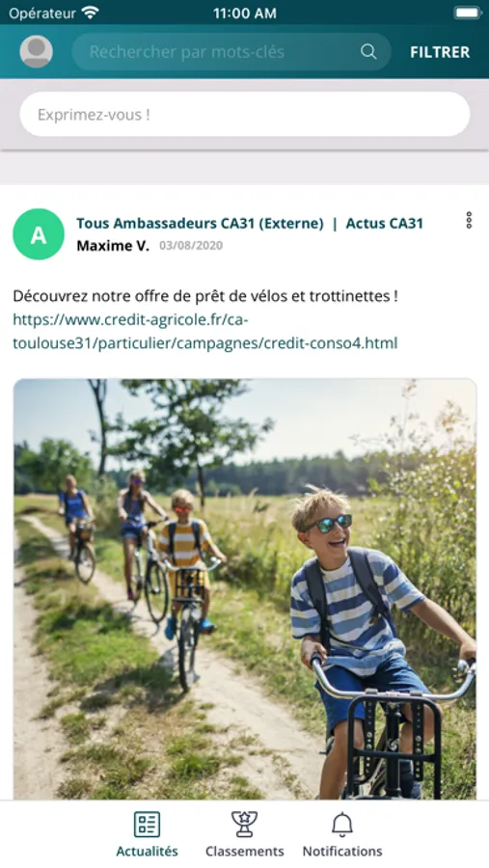Viewport: 489px width, 868px height.
Task: Tap the Classements trophy icon
Action: pos(244,825)
